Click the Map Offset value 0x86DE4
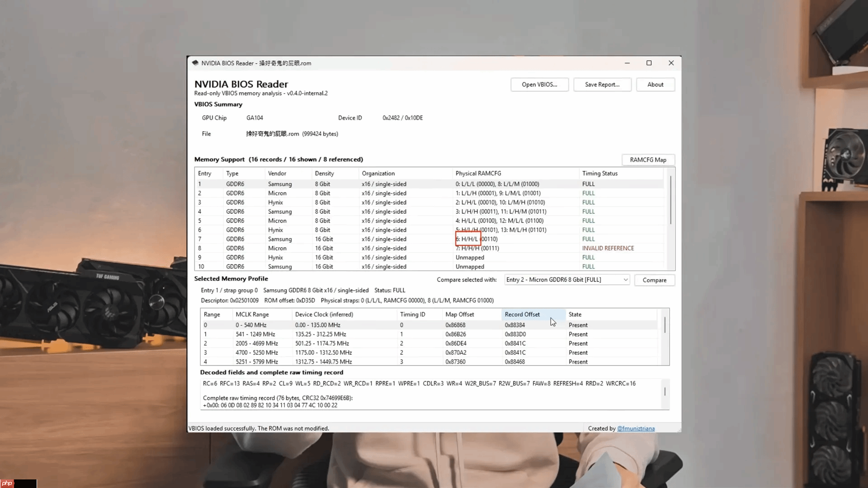 456,343
